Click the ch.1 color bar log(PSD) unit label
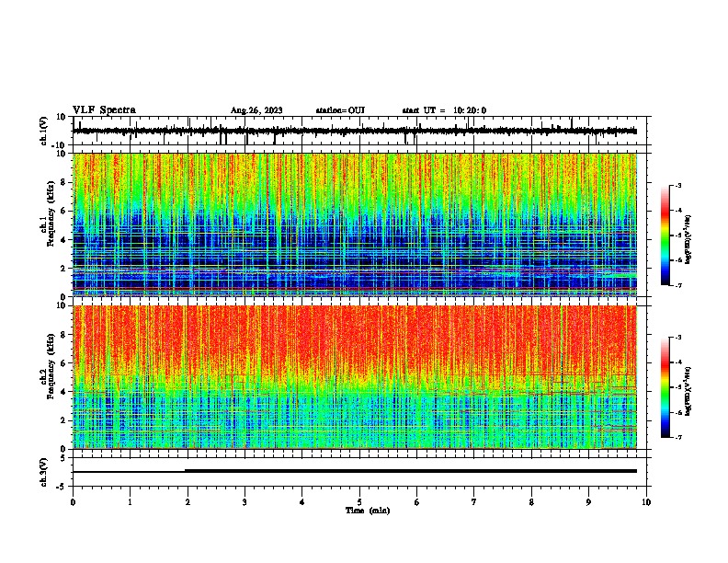This screenshot has height=563, width=728. [688, 239]
